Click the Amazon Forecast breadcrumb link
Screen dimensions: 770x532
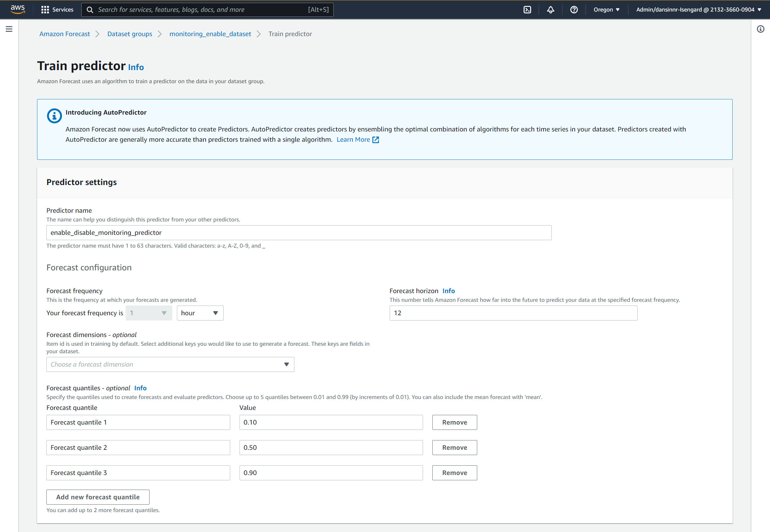point(64,34)
